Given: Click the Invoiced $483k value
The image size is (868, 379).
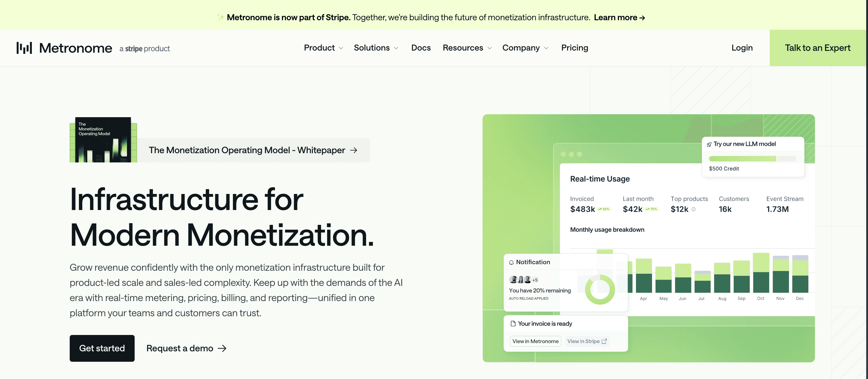Looking at the screenshot, I should click(x=582, y=209).
